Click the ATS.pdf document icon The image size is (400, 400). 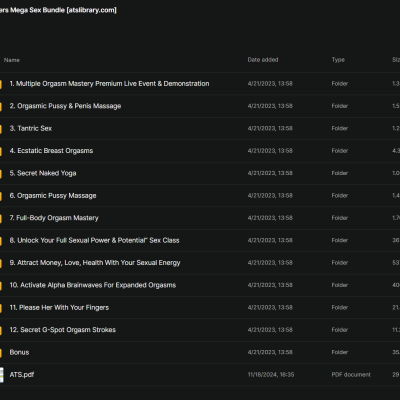coord(1,375)
